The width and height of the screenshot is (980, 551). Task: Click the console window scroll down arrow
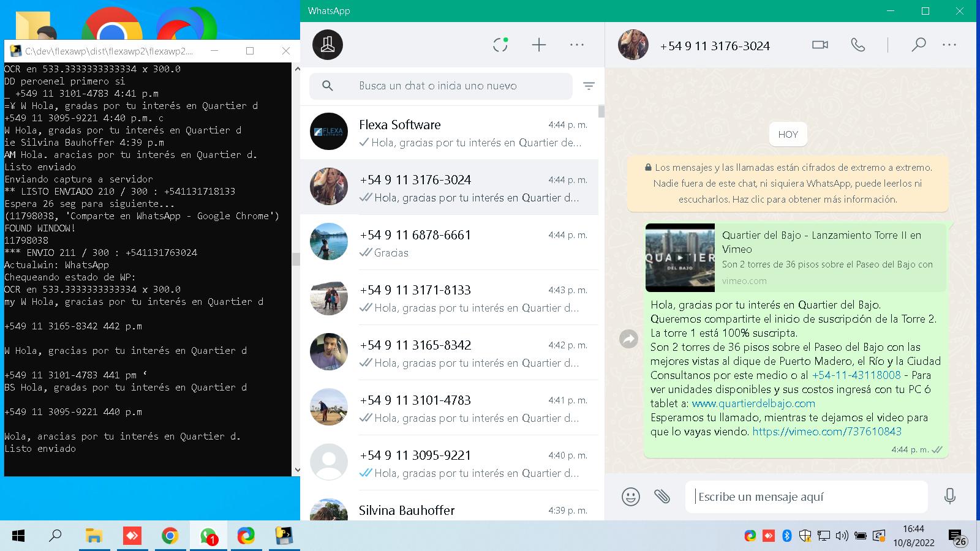pyautogui.click(x=296, y=470)
